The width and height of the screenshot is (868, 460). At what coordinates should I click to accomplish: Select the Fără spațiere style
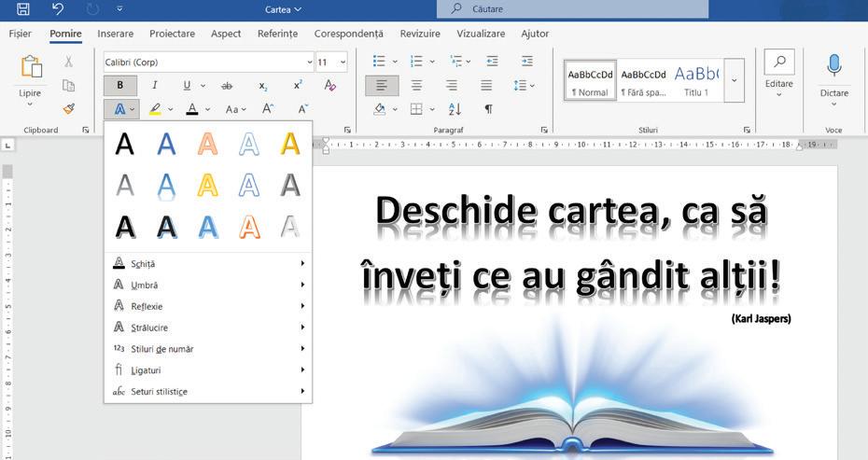643,81
